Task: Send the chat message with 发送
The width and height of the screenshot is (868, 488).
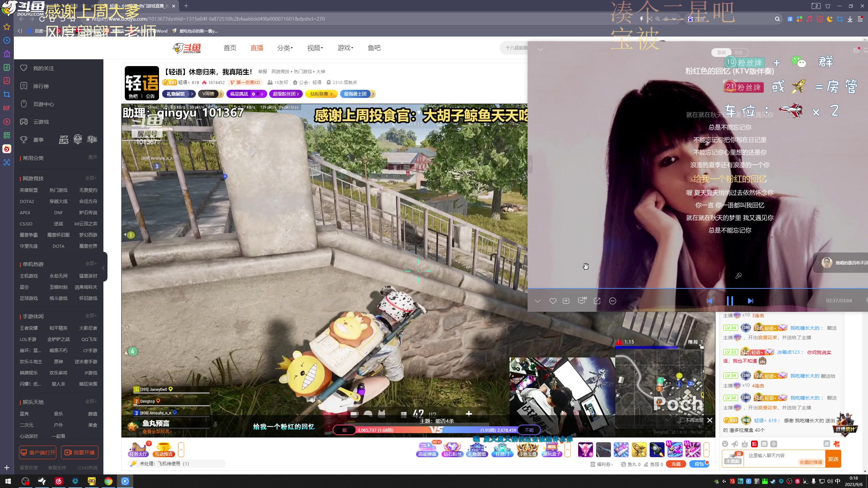Action: (x=833, y=459)
